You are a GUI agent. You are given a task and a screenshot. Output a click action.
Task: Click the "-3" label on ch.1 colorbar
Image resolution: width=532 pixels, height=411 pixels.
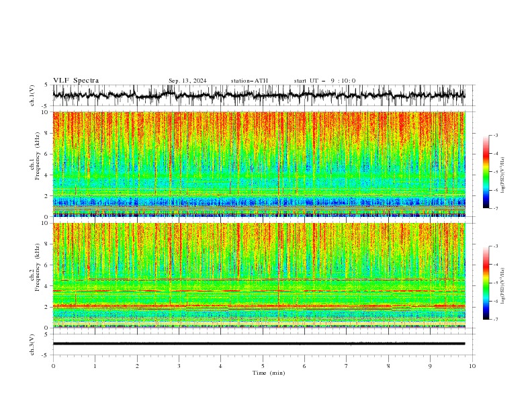coord(495,135)
